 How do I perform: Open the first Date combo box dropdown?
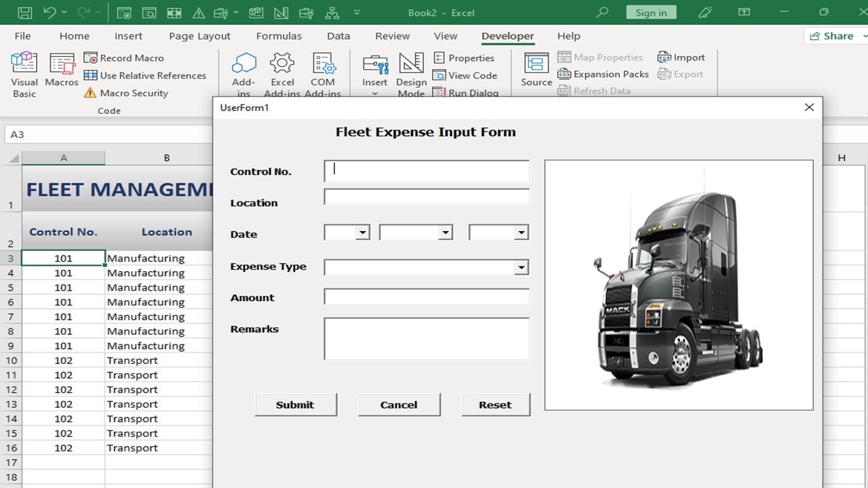pos(363,232)
